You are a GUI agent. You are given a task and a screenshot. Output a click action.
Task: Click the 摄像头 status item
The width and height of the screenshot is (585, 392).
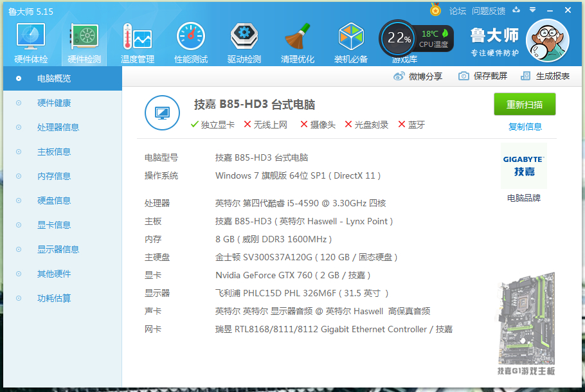pos(318,125)
